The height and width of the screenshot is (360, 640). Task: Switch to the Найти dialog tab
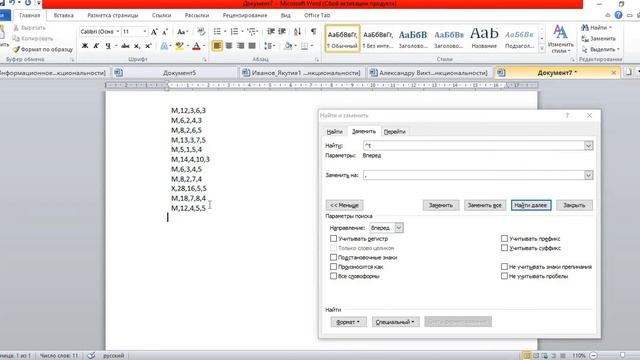(x=334, y=131)
